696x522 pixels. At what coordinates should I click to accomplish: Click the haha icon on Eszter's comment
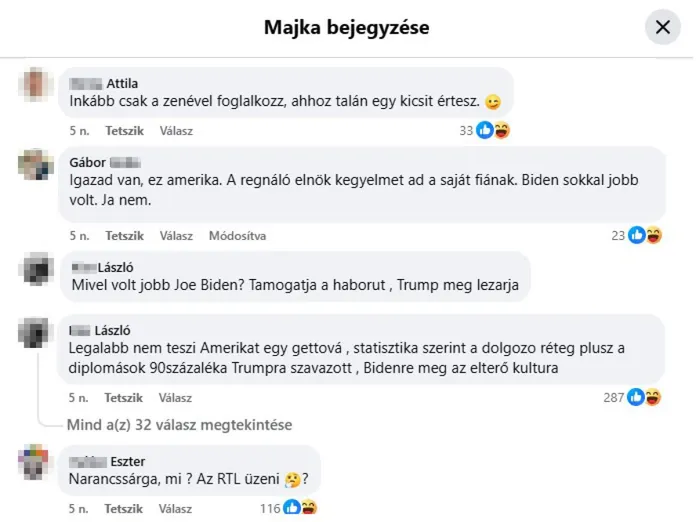point(309,507)
